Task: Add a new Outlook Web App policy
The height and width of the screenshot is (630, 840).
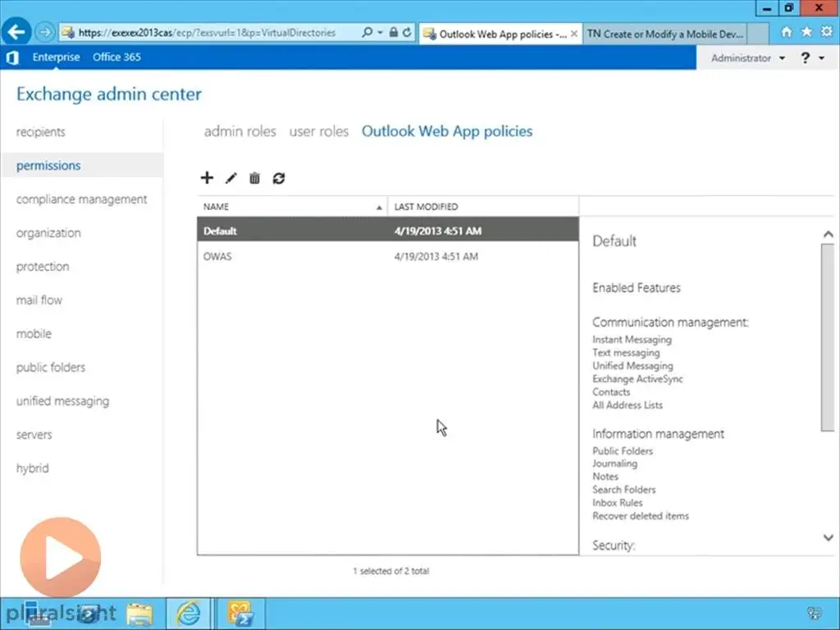Action: [207, 178]
